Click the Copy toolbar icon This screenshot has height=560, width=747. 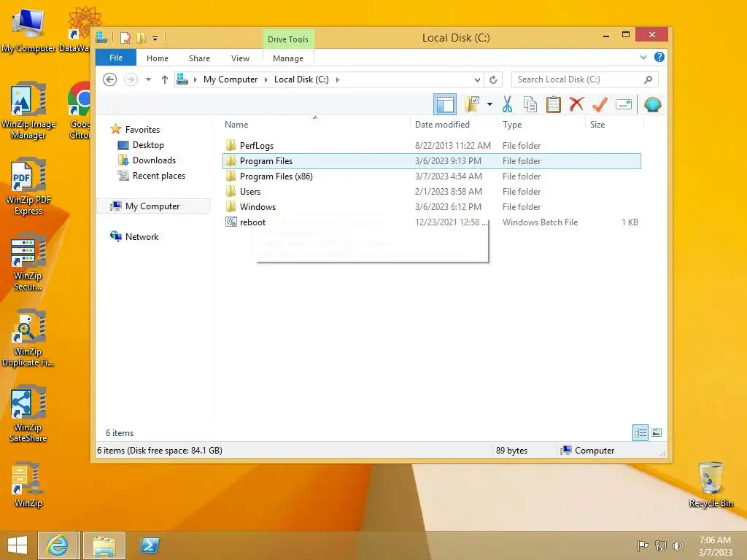[x=530, y=104]
